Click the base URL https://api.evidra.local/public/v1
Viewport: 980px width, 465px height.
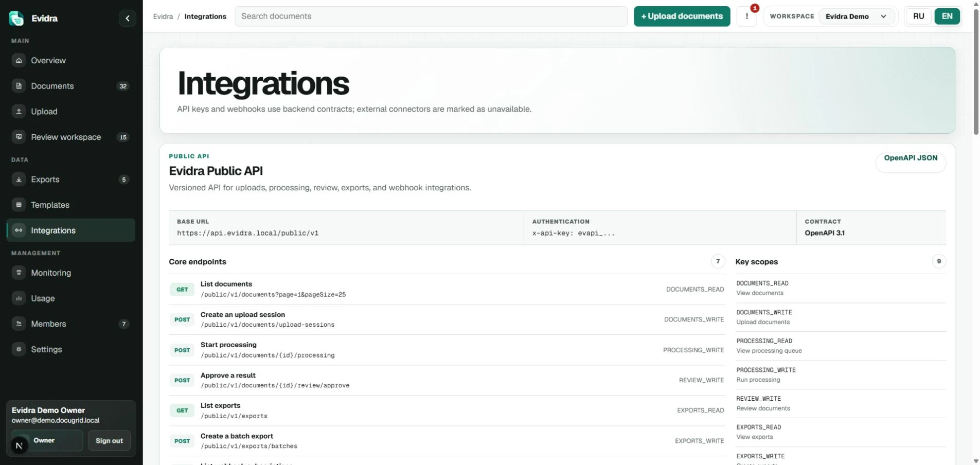point(248,233)
